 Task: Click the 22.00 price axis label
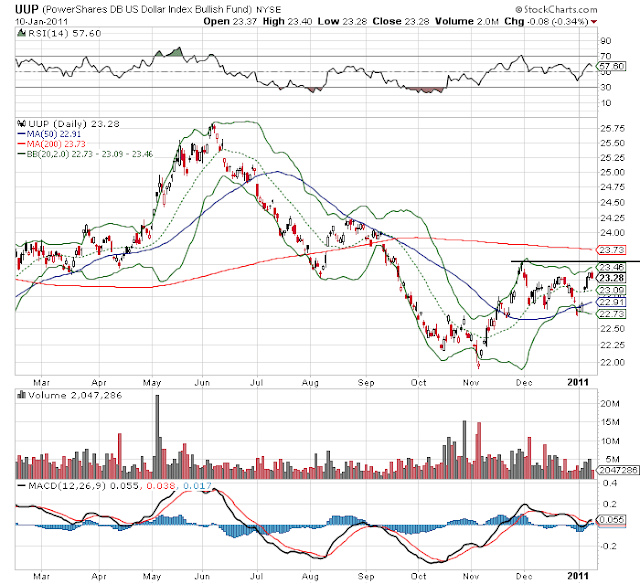click(x=613, y=362)
